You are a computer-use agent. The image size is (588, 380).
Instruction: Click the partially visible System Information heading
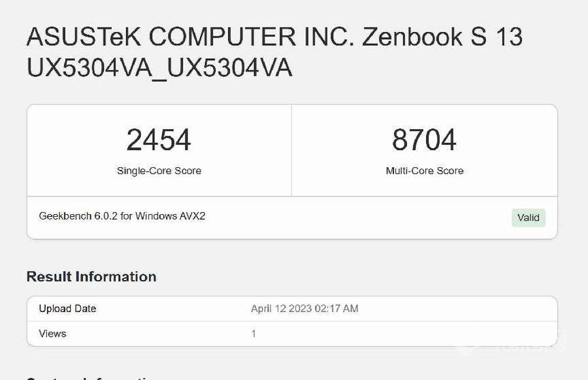pyautogui.click(x=91, y=378)
